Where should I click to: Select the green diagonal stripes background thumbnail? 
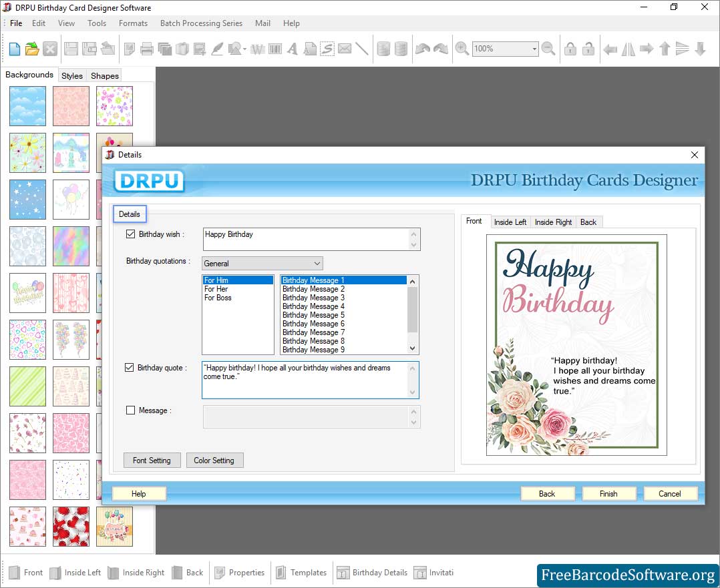[27, 386]
